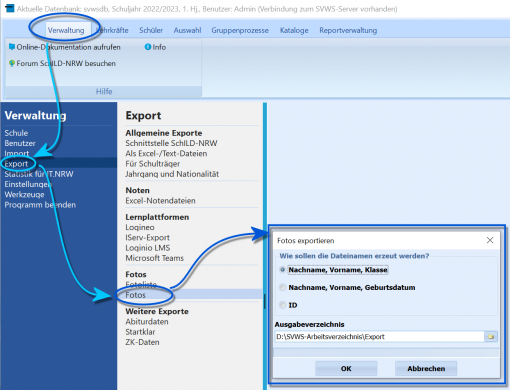Open the Fotoliste export

point(141,285)
